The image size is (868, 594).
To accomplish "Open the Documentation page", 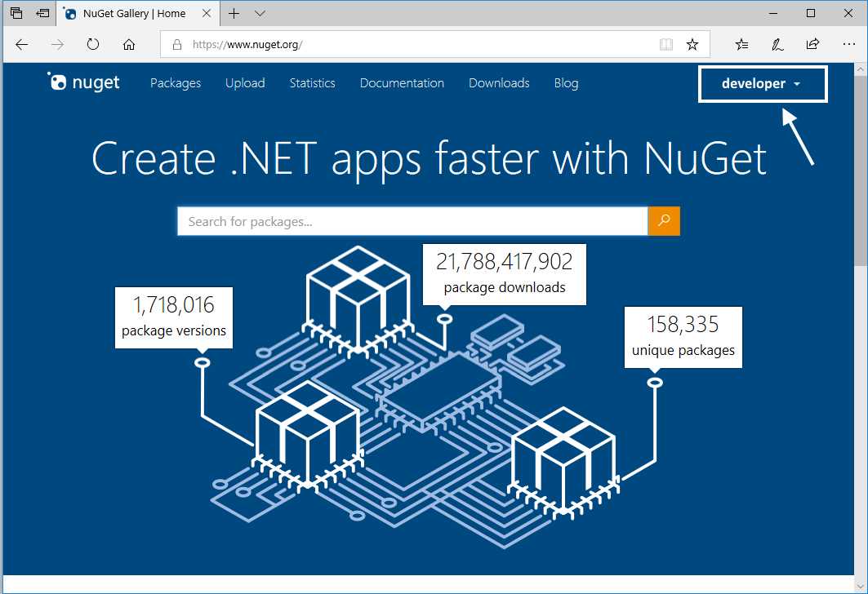I will [x=401, y=83].
